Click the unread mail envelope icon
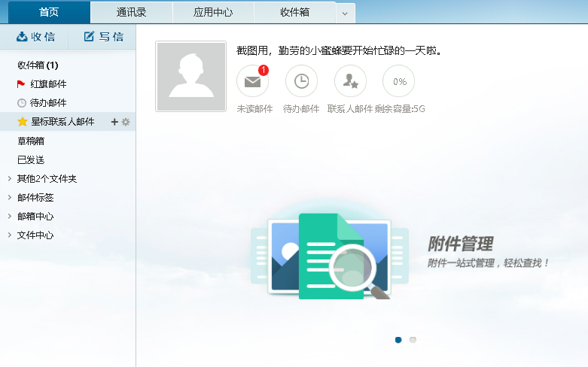 [x=252, y=82]
